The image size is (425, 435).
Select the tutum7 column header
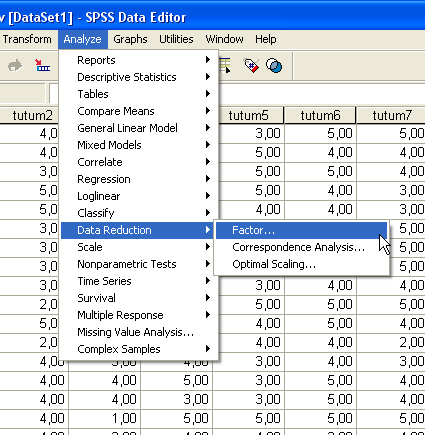(x=391, y=115)
